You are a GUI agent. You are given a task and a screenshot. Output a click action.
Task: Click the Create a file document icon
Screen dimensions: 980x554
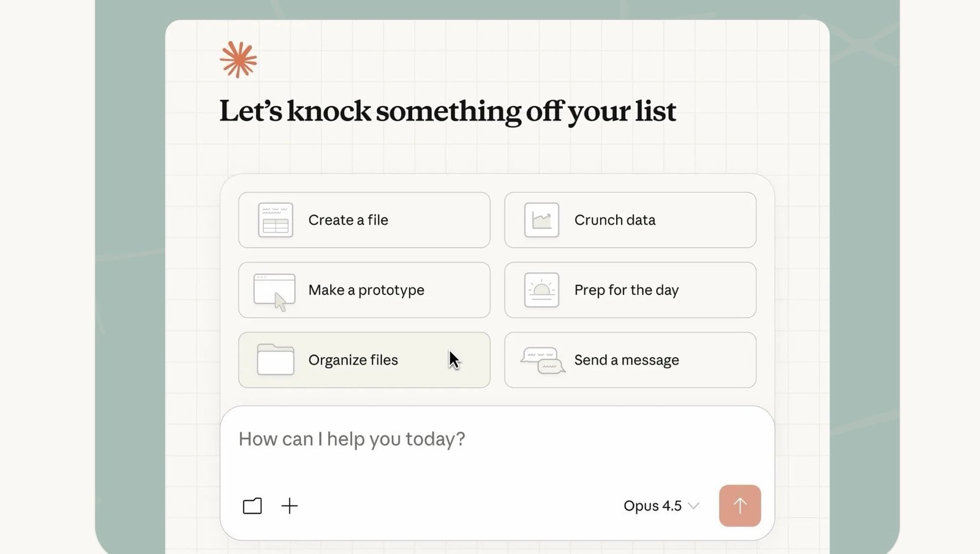[274, 219]
